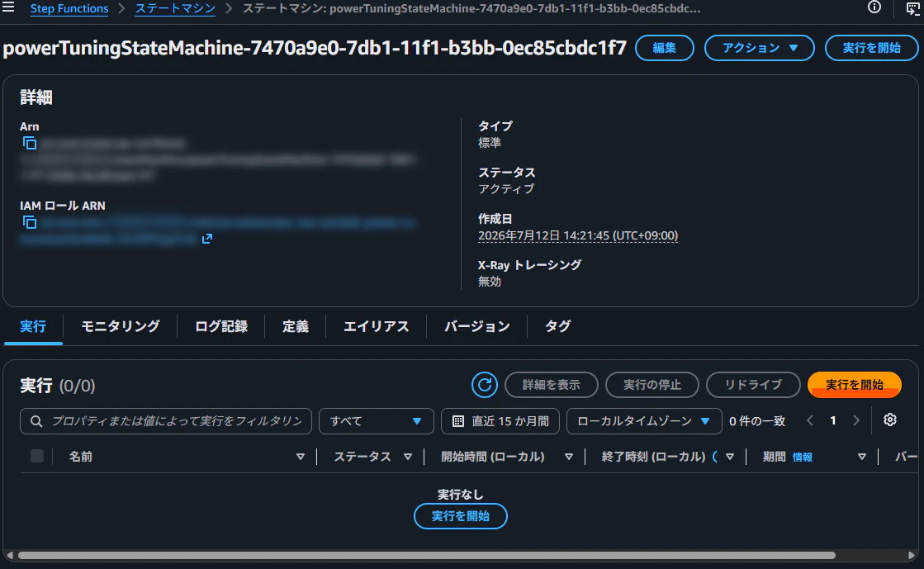Go to the next page arrow
924x569 pixels.
tap(856, 420)
